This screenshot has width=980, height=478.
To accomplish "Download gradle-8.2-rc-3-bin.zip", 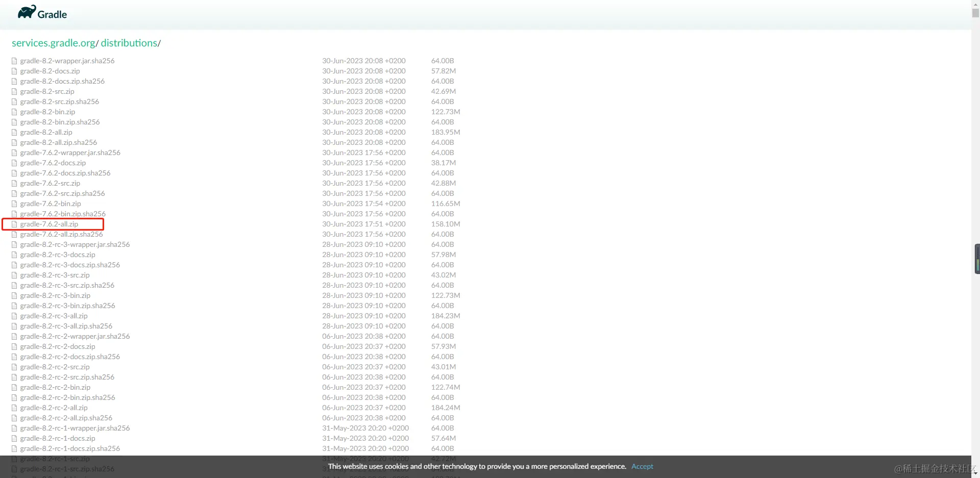I will pyautogui.click(x=55, y=295).
